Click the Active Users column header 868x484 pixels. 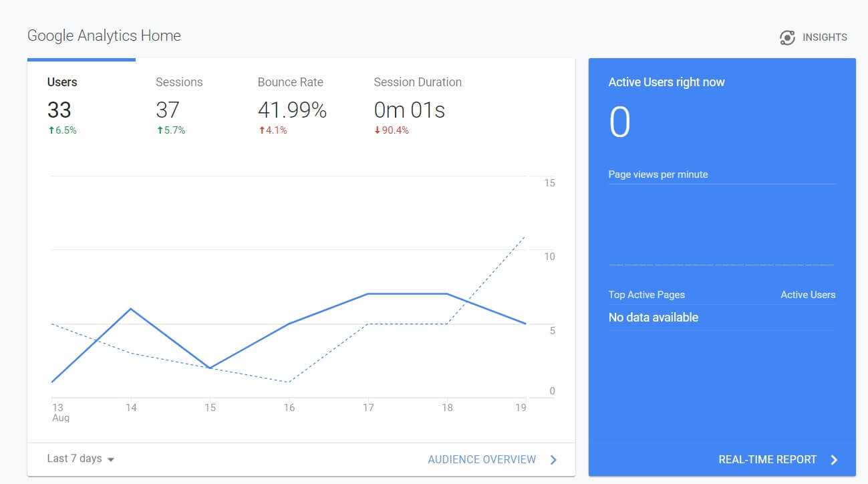click(808, 295)
